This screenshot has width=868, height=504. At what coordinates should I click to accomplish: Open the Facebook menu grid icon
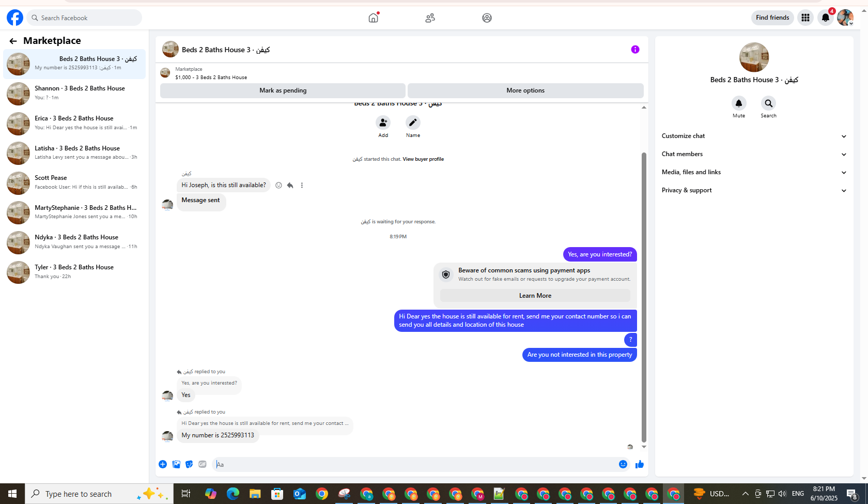(805, 18)
